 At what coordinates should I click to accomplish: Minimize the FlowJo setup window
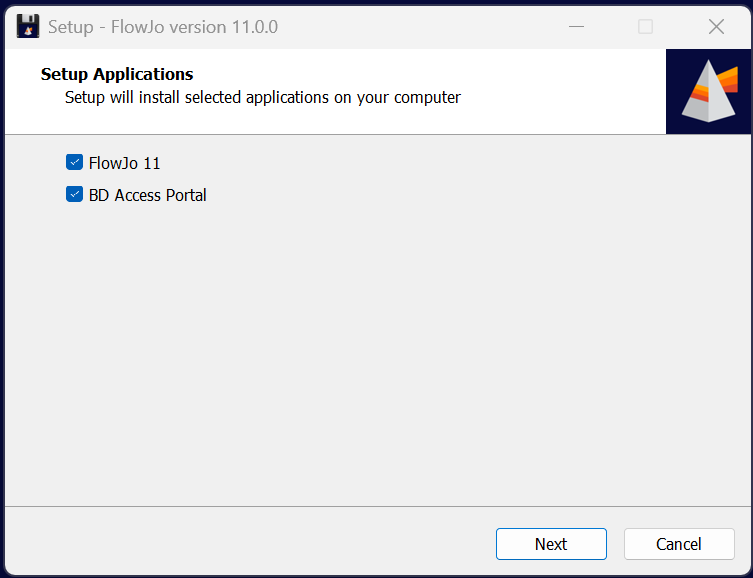pos(575,27)
